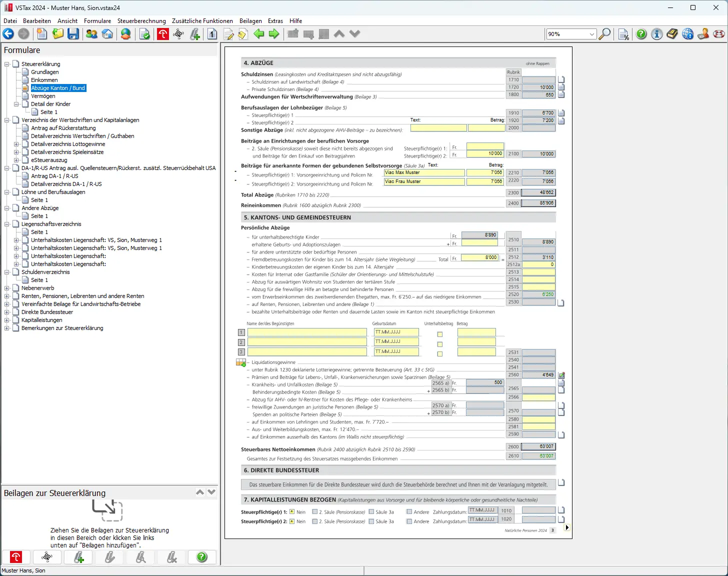Open the green question mark help icon in toolbar

coord(641,34)
